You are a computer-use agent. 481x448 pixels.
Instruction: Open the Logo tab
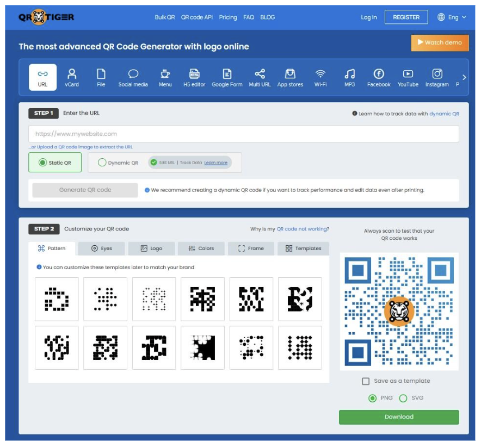(x=152, y=248)
